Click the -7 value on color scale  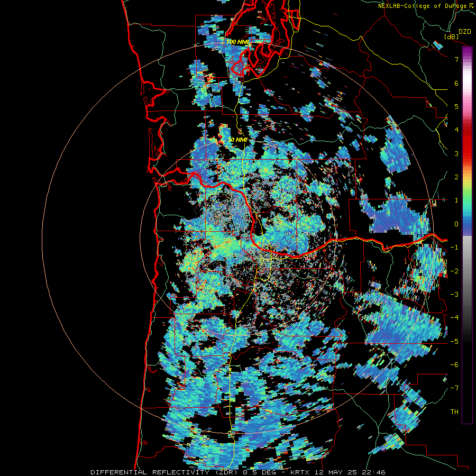[x=454, y=388]
